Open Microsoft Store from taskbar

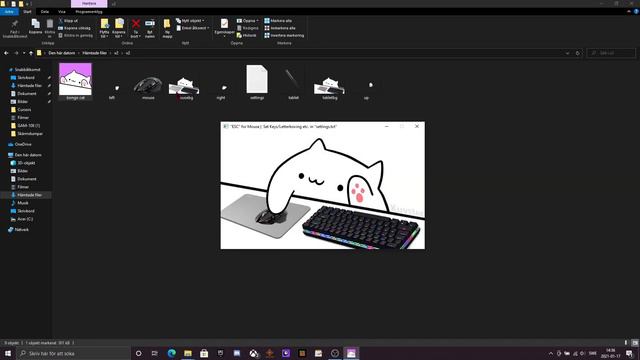[204, 353]
